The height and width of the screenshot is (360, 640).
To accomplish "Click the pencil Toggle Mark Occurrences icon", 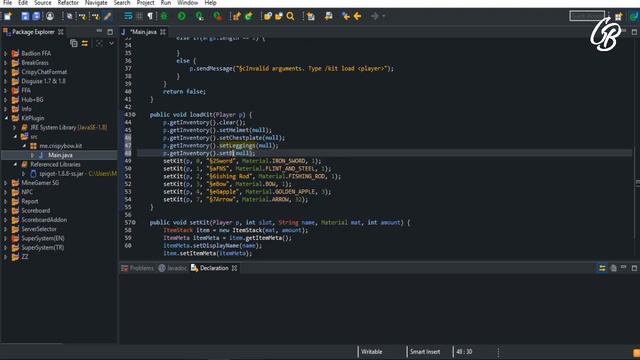I will coord(107,16).
